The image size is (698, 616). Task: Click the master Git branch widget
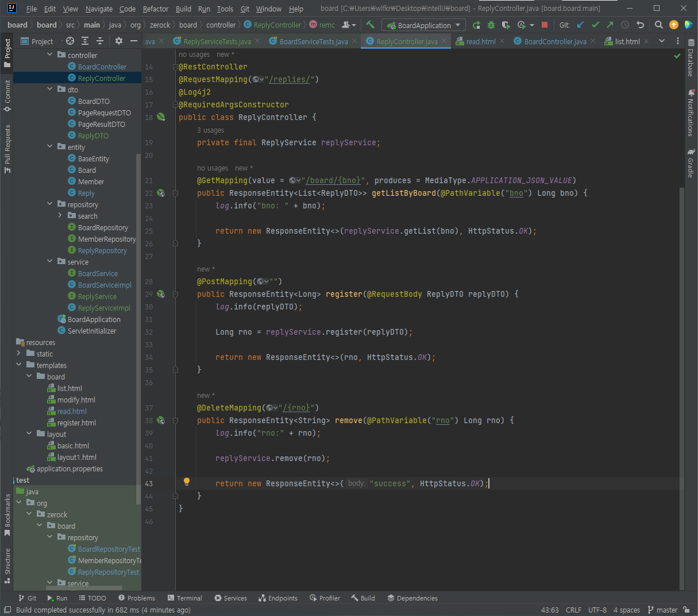pos(662,610)
